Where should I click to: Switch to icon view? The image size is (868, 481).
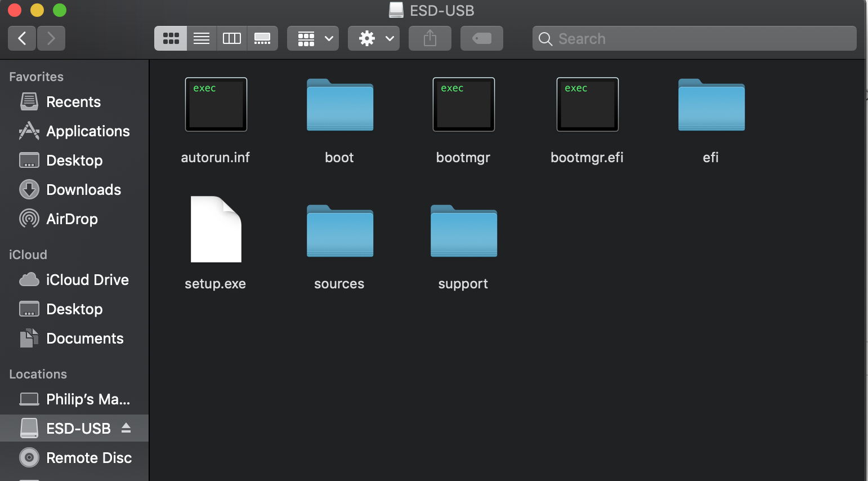(x=171, y=38)
